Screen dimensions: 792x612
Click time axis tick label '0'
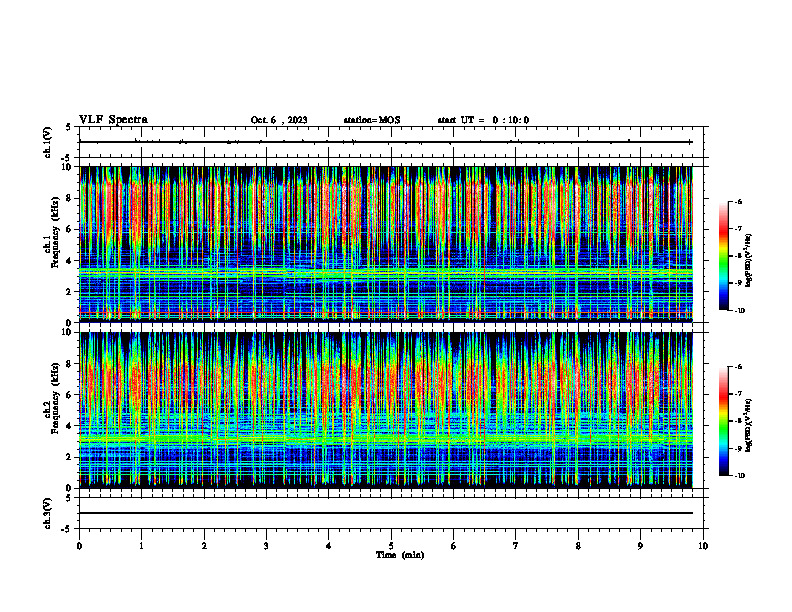79,546
